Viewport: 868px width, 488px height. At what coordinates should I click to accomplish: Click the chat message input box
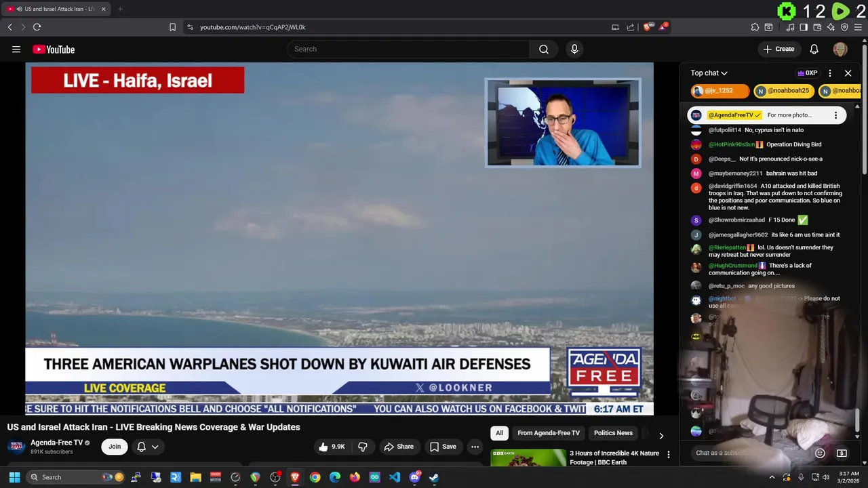tap(751, 453)
